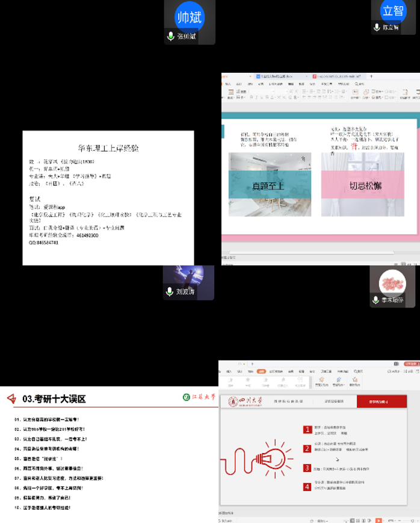This screenshot has width=420, height=523.
Task: Switch to the PDF document tab
Action: (x=337, y=76)
